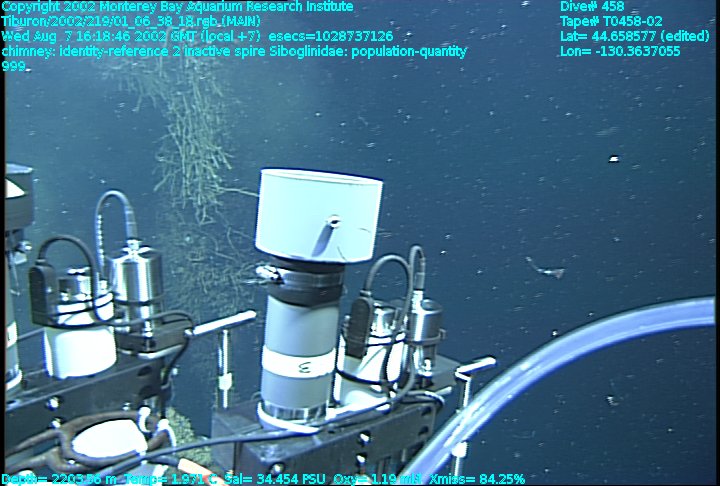Click the 'Dive# 458' label
This screenshot has width=720, height=486.
(x=592, y=6)
